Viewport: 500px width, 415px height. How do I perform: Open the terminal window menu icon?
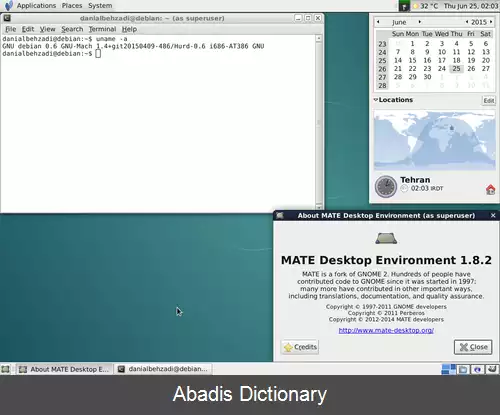coord(7,18)
